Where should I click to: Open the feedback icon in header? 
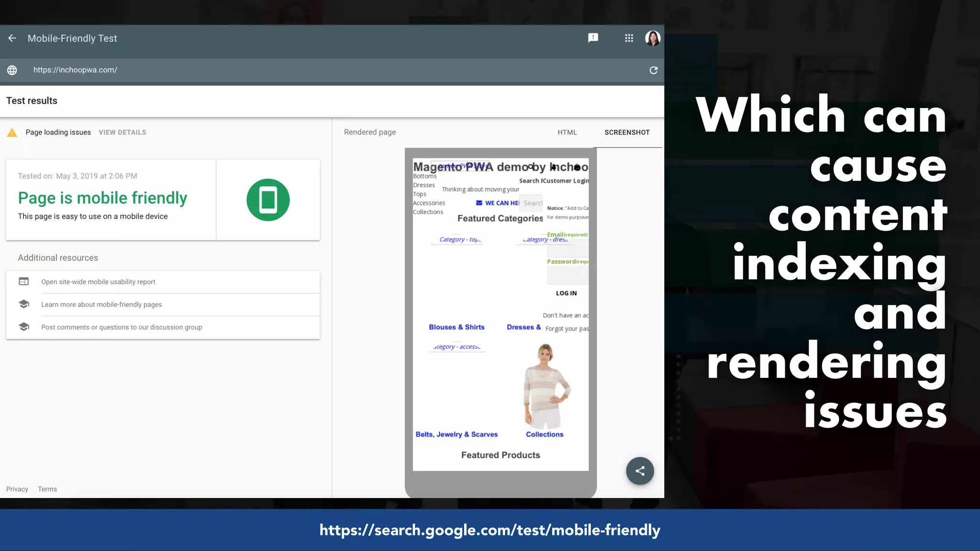pos(593,38)
